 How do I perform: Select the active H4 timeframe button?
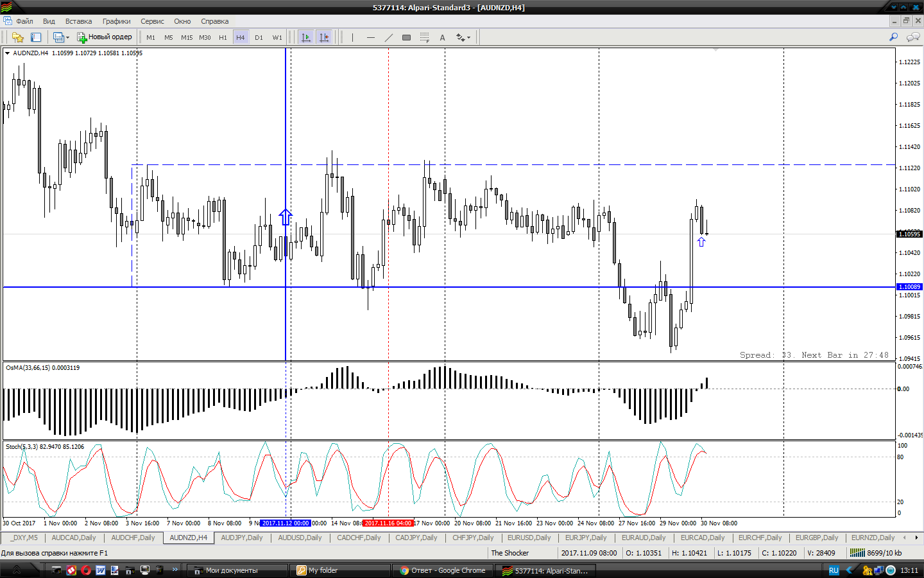pos(241,37)
